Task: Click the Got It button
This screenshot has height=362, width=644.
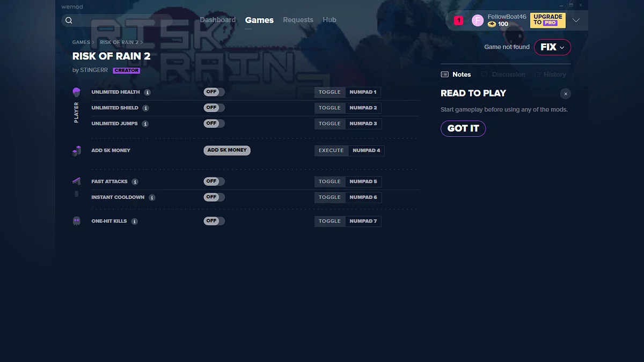Action: point(463,129)
